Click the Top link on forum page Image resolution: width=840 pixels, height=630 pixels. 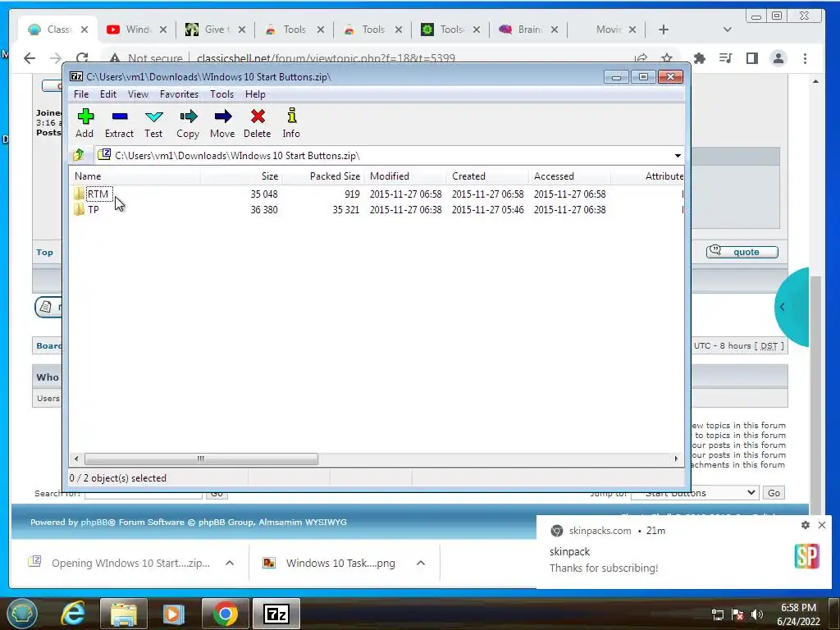click(44, 253)
